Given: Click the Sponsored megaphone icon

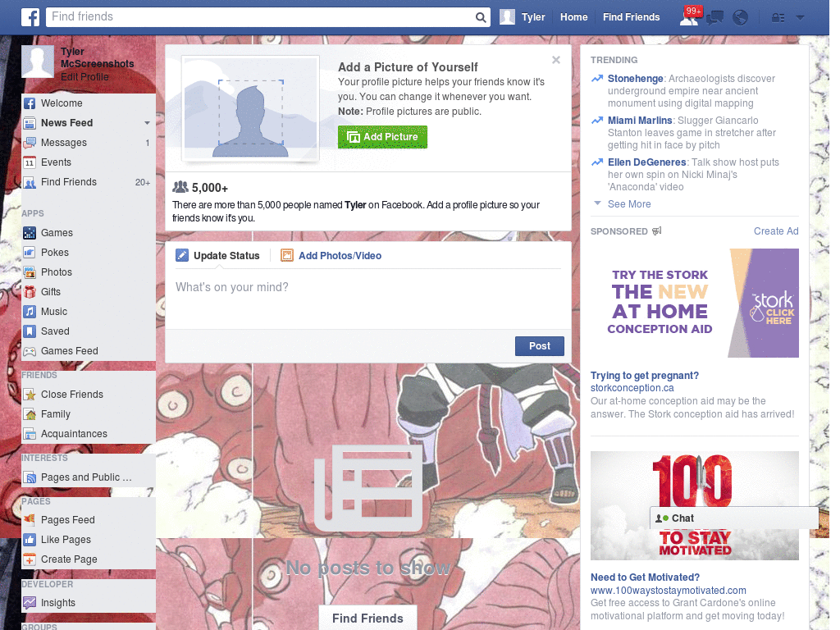Looking at the screenshot, I should tap(657, 231).
